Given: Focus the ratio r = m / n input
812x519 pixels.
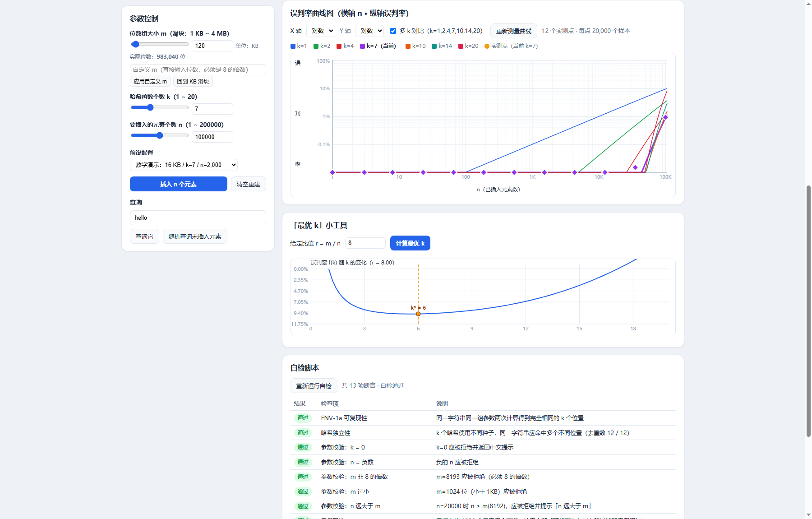Looking at the screenshot, I should coord(365,243).
